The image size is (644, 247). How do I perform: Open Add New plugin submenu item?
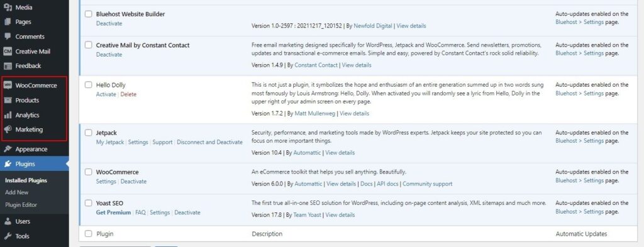click(x=17, y=192)
